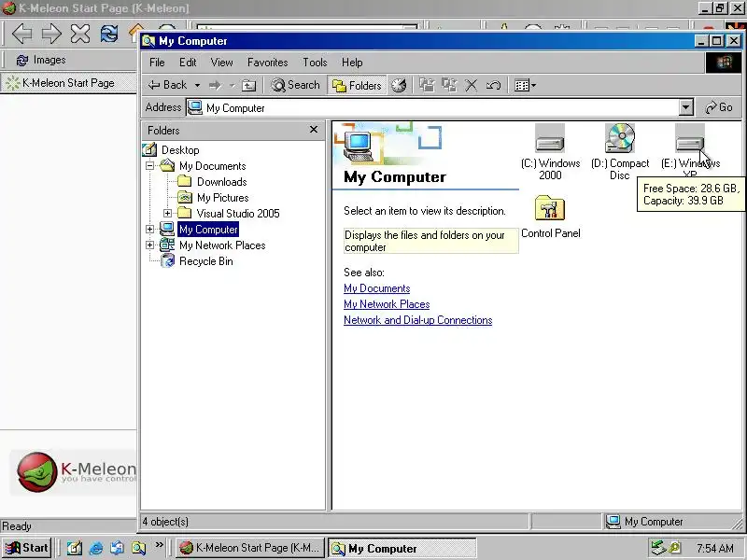Click the key-shaped tray icon beside clock
Screen dimensions: 747x560
point(674,548)
